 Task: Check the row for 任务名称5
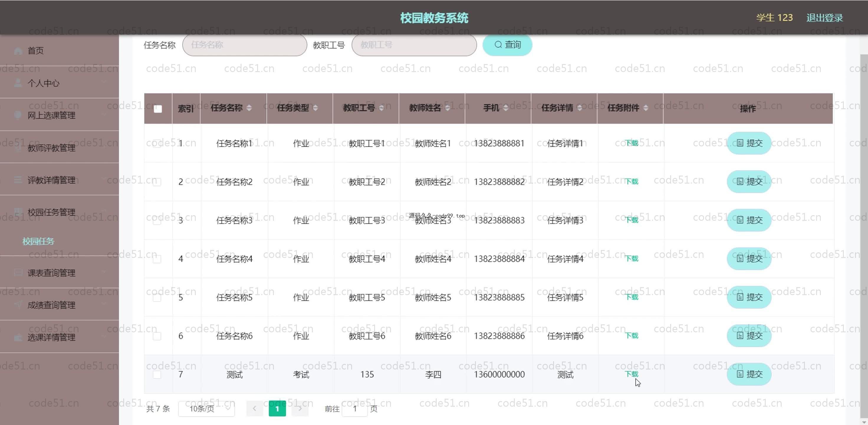(157, 297)
